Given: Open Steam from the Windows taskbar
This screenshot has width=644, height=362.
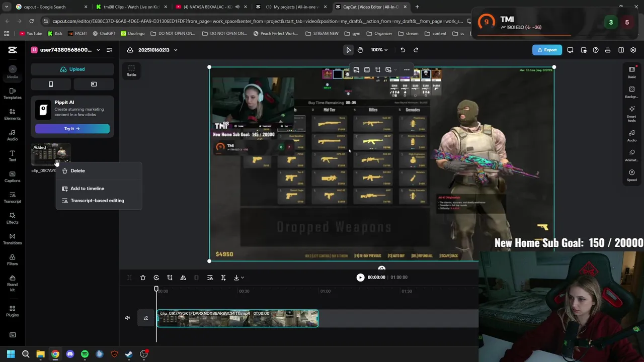Looking at the screenshot, I should point(129,354).
